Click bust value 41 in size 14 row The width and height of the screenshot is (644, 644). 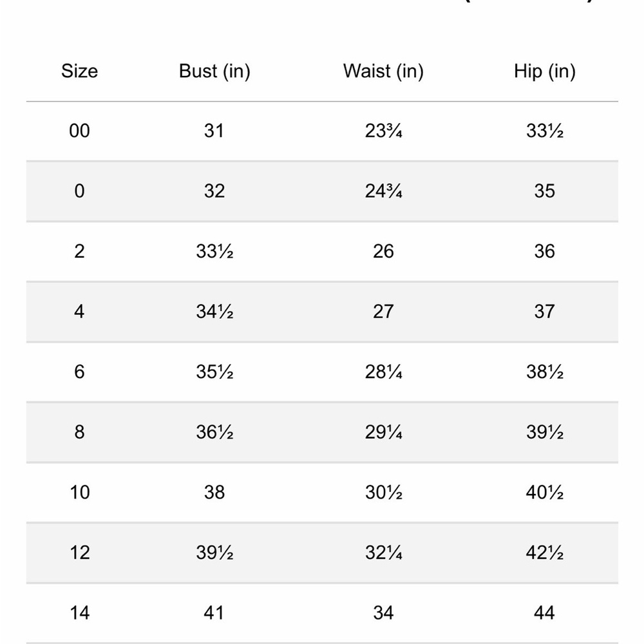(214, 613)
